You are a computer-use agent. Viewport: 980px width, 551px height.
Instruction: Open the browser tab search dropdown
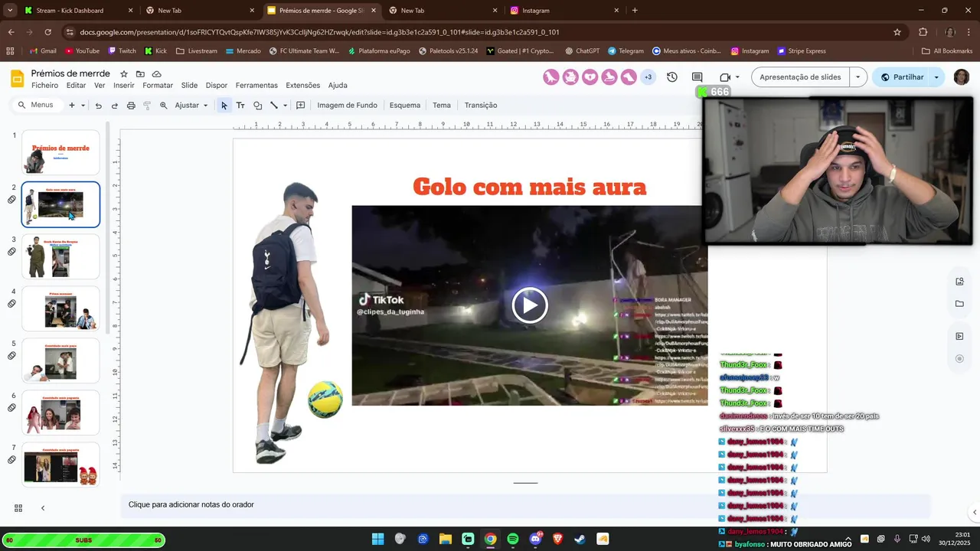pyautogui.click(x=10, y=11)
